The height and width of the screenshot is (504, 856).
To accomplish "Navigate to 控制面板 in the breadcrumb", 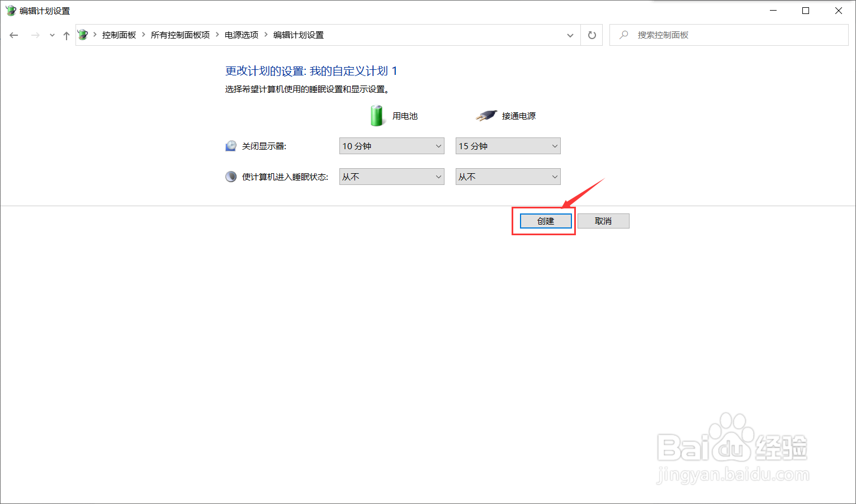I will point(119,34).
